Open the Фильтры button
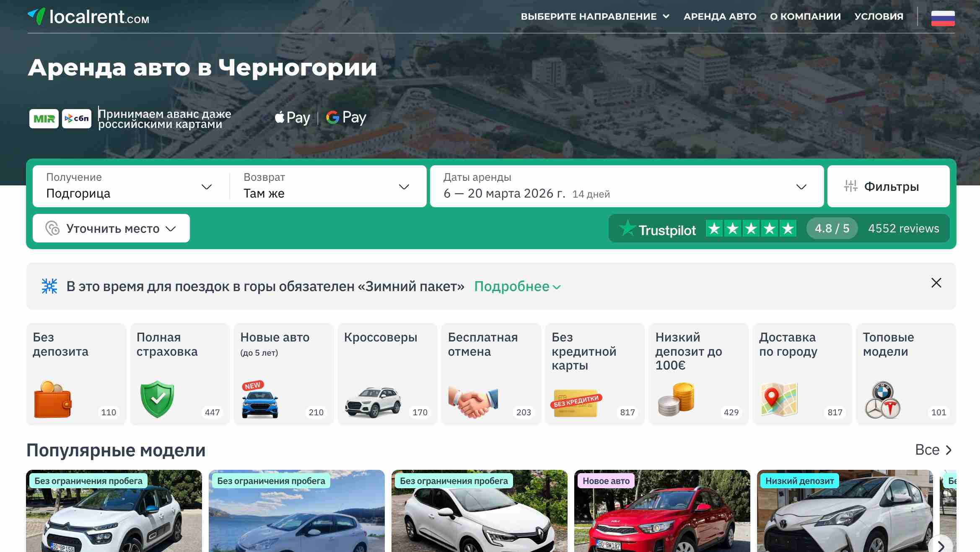This screenshot has height=552, width=980. click(x=889, y=186)
